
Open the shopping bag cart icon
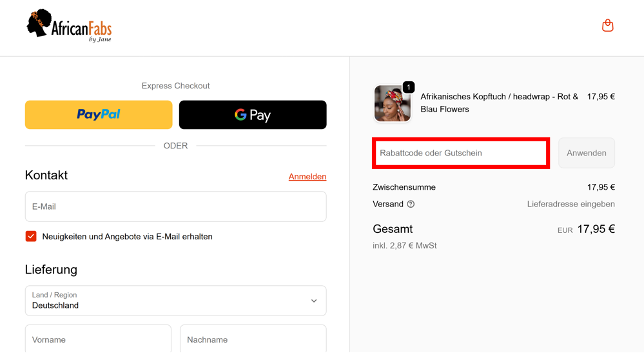click(607, 25)
